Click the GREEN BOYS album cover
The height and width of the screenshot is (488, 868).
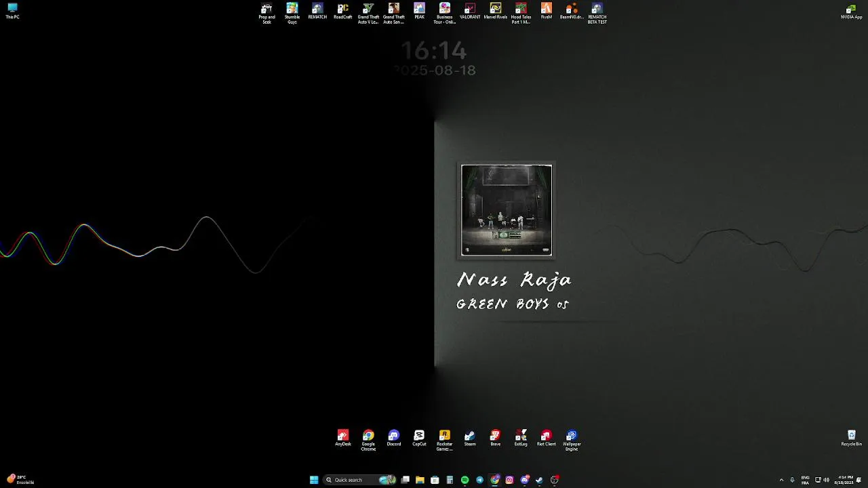coord(507,210)
